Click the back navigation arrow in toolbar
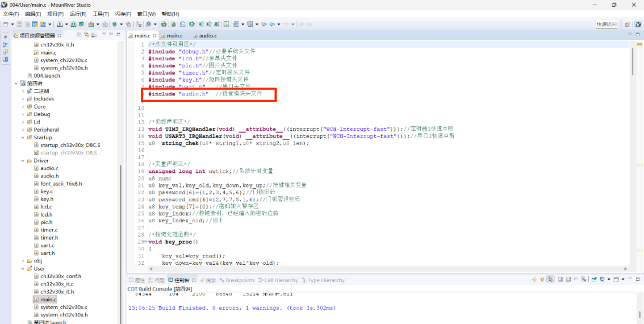This screenshot has height=324, width=644. 272,24
